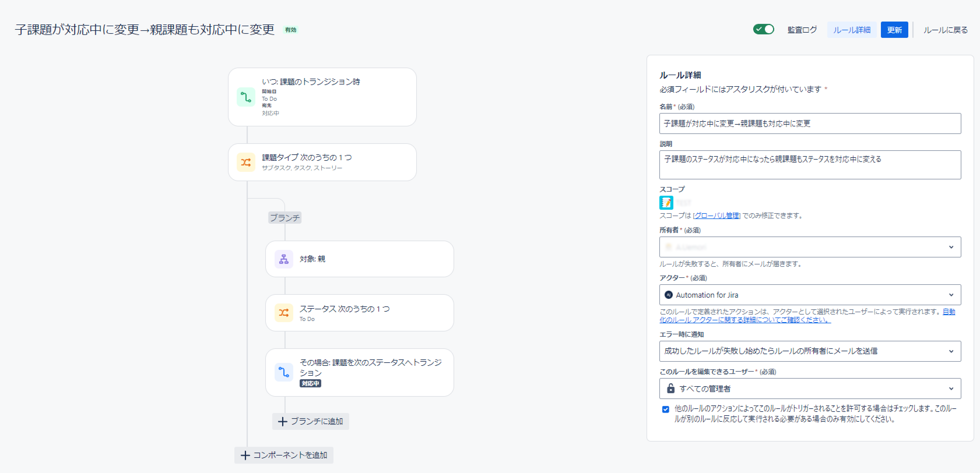Screen dimensions: 980x473
Task: Uncheck the allow rule trigger checkbox
Action: coord(665,409)
